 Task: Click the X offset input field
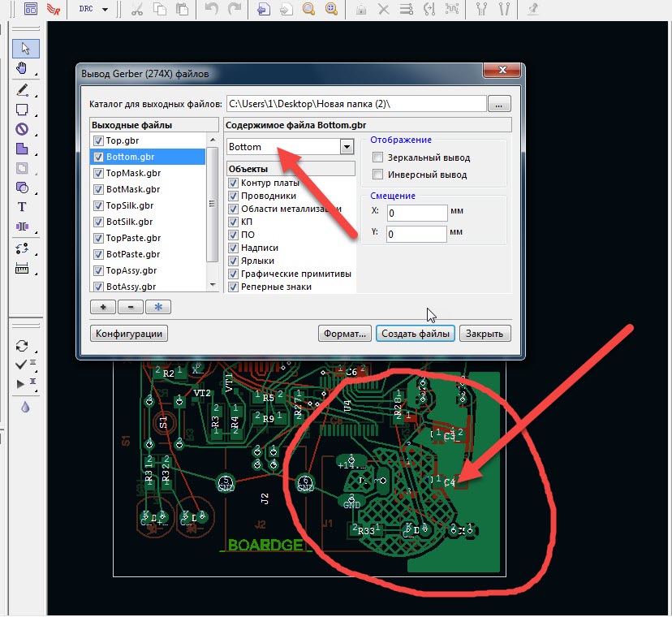tap(417, 213)
